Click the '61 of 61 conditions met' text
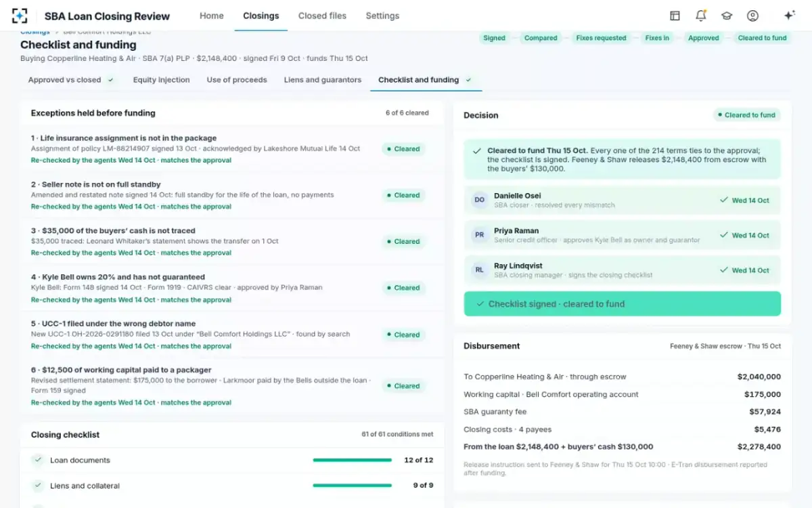 tap(397, 434)
